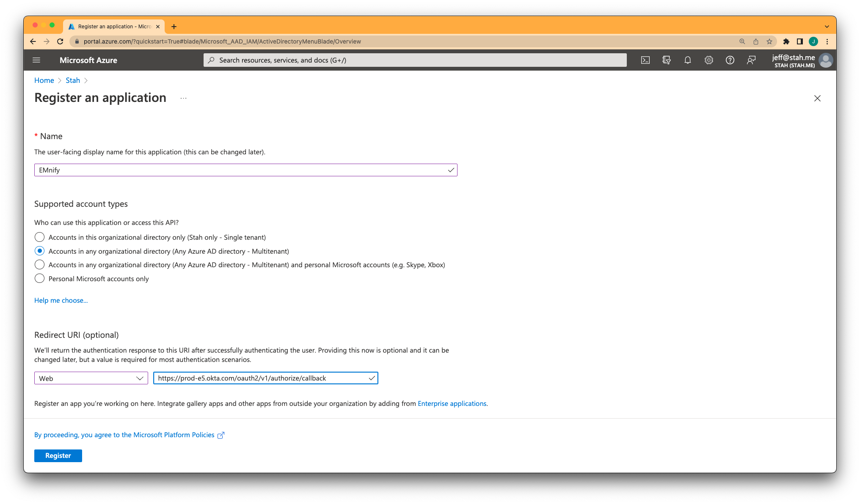Go back in browser history
This screenshot has width=860, height=504.
tap(33, 41)
